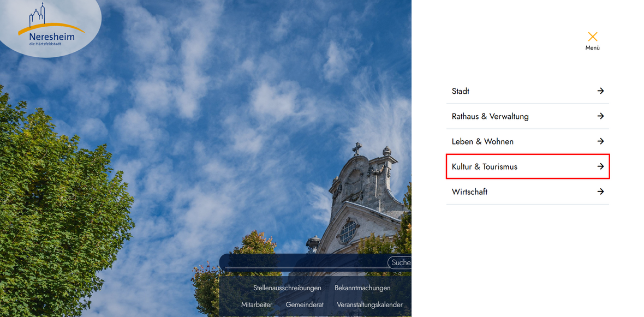Image resolution: width=644 pixels, height=317 pixels.
Task: Expand Wirtschaft submenu with its arrow
Action: [600, 192]
